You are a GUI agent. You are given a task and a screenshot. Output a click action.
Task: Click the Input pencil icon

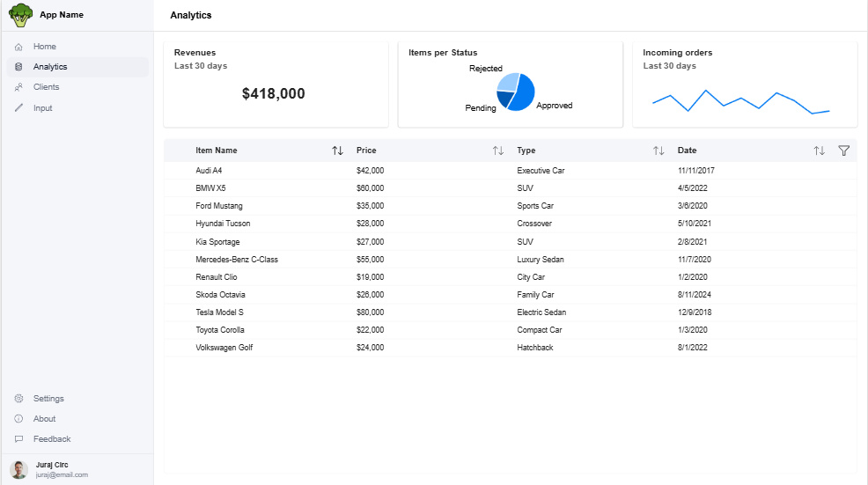pyautogui.click(x=18, y=108)
